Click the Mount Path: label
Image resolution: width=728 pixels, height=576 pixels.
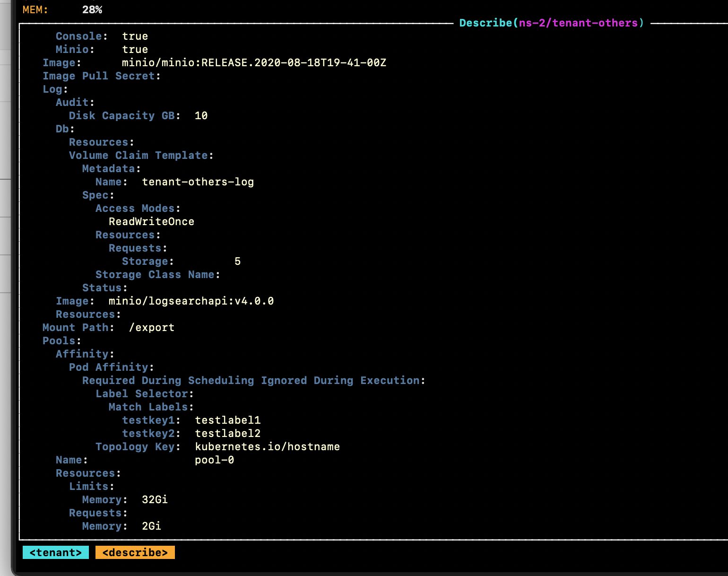[78, 327]
